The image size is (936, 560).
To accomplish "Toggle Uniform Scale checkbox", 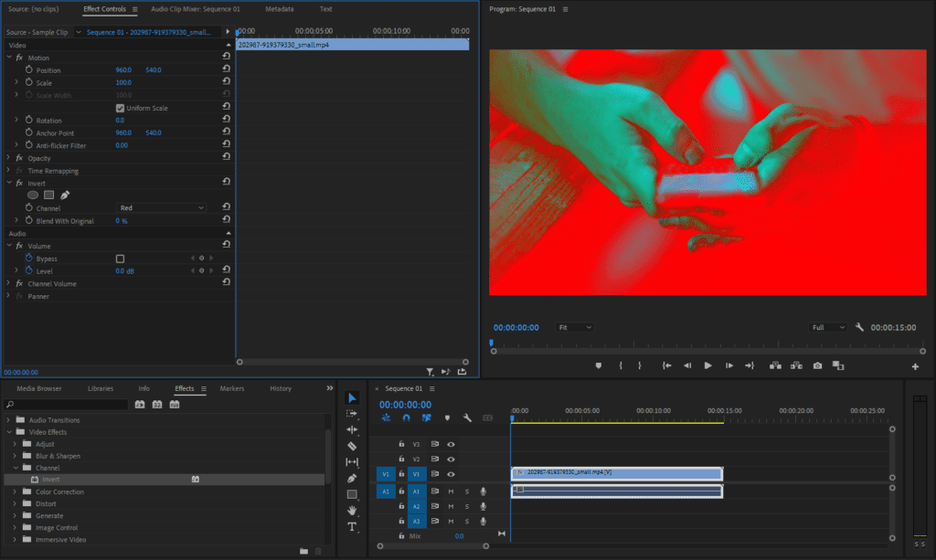I will pos(120,108).
